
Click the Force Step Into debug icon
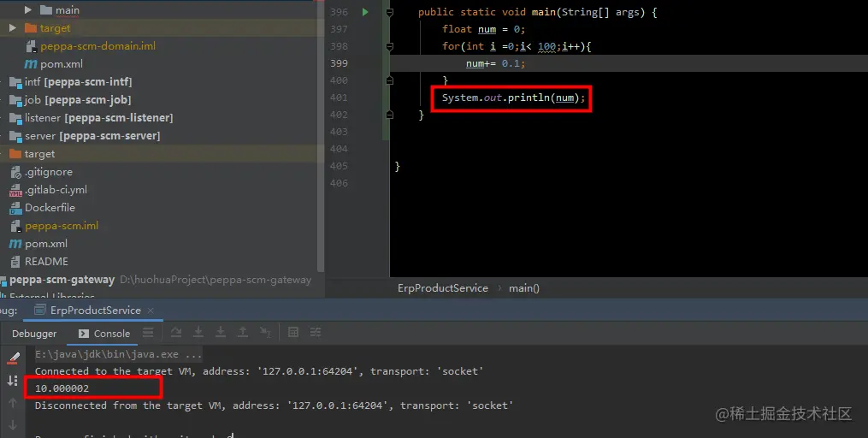point(221,332)
